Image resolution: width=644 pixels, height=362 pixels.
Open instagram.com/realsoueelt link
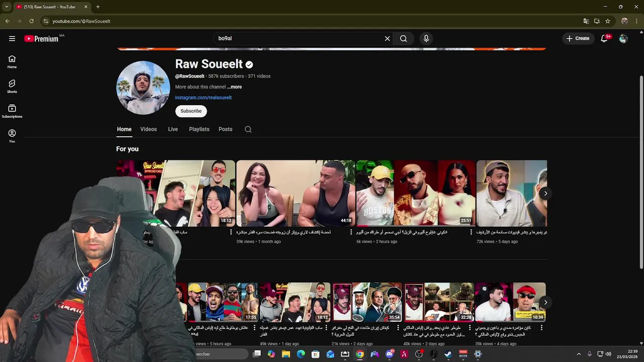click(203, 98)
